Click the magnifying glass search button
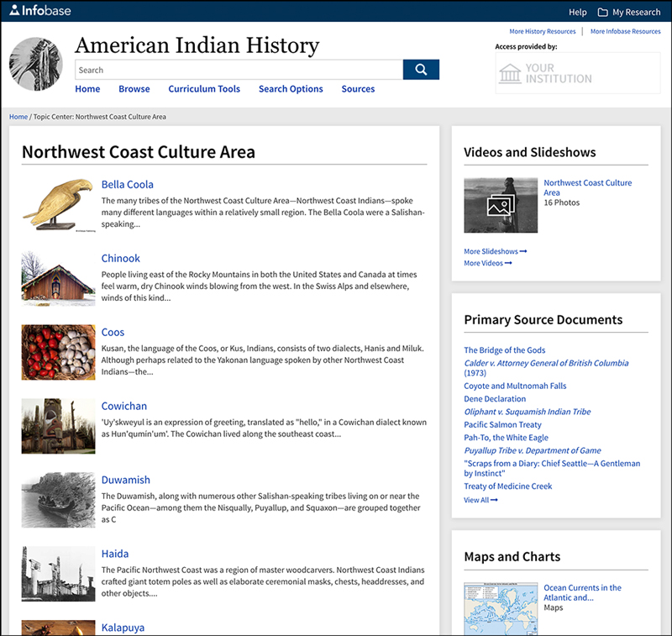 (x=421, y=70)
